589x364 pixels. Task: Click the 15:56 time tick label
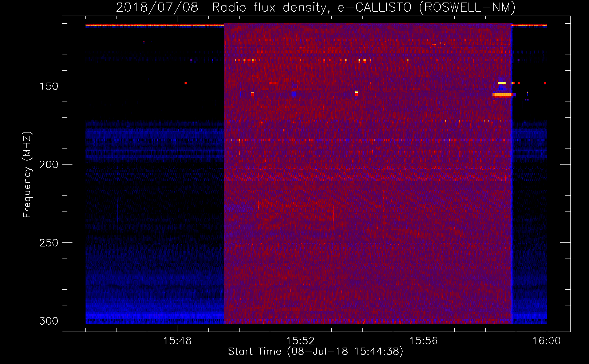click(424, 341)
